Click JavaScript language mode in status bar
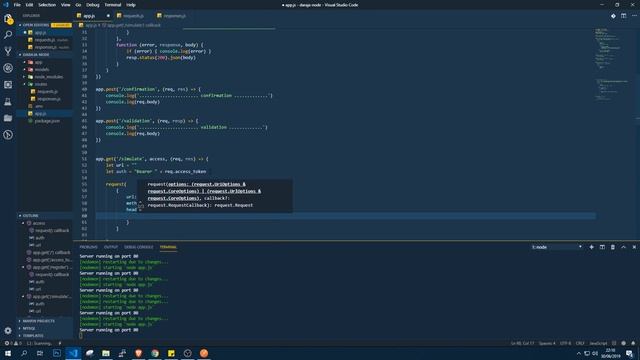Viewport: 640px width, 360px height. coord(598,343)
